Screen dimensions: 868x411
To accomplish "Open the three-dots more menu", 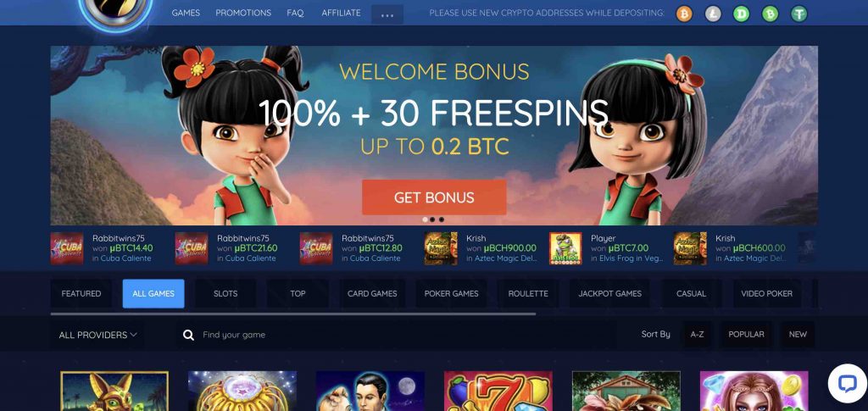I will click(387, 14).
